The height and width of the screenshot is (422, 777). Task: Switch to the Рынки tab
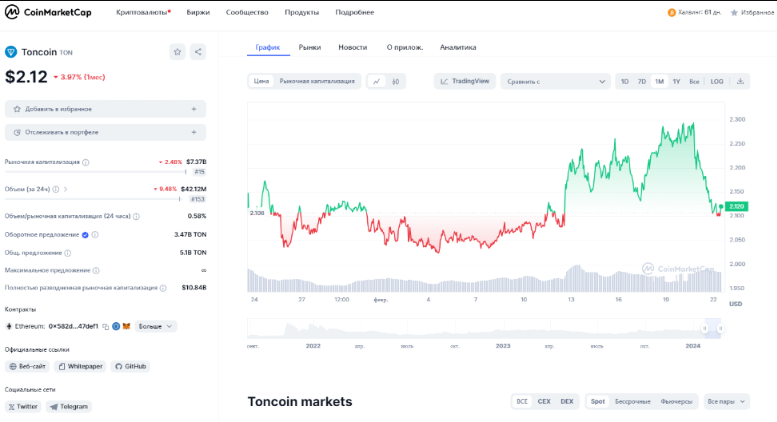tap(310, 48)
